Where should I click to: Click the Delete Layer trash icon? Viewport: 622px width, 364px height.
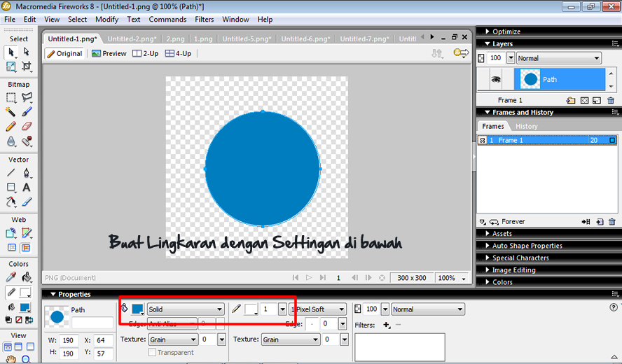(x=611, y=100)
